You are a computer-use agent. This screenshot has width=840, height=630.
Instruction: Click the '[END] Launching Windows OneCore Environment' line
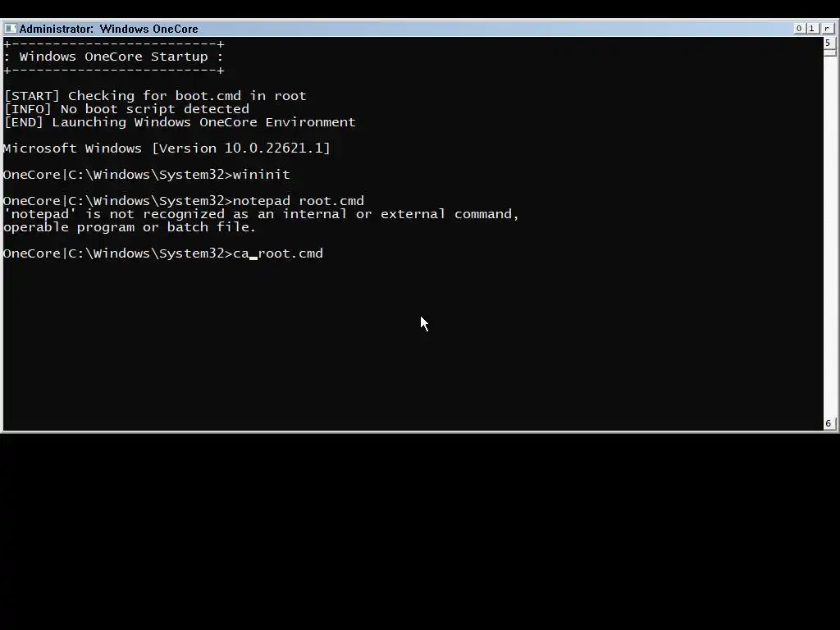[x=180, y=122]
